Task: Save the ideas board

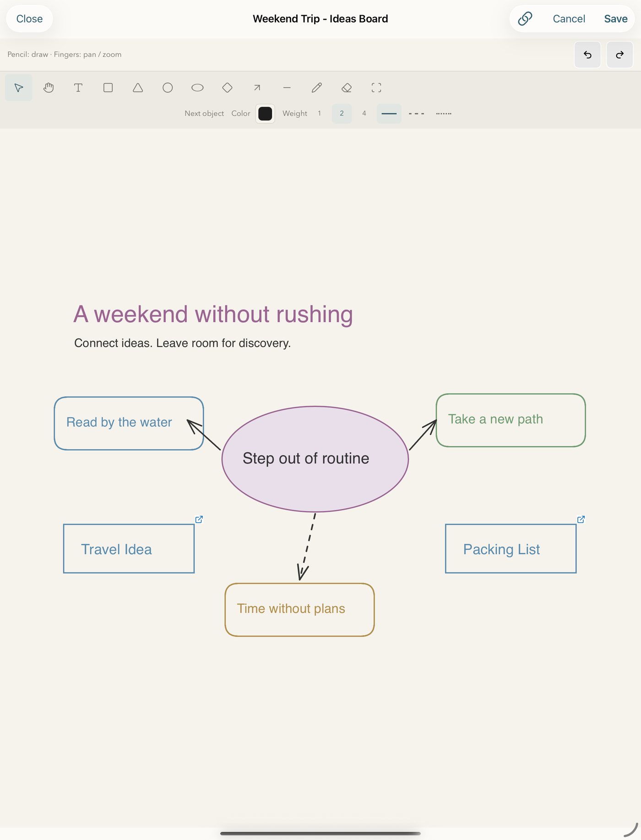Action: tap(616, 19)
